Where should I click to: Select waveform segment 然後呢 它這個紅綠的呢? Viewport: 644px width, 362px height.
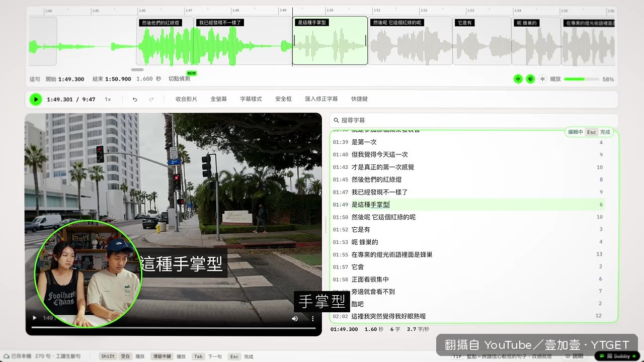[x=410, y=41]
